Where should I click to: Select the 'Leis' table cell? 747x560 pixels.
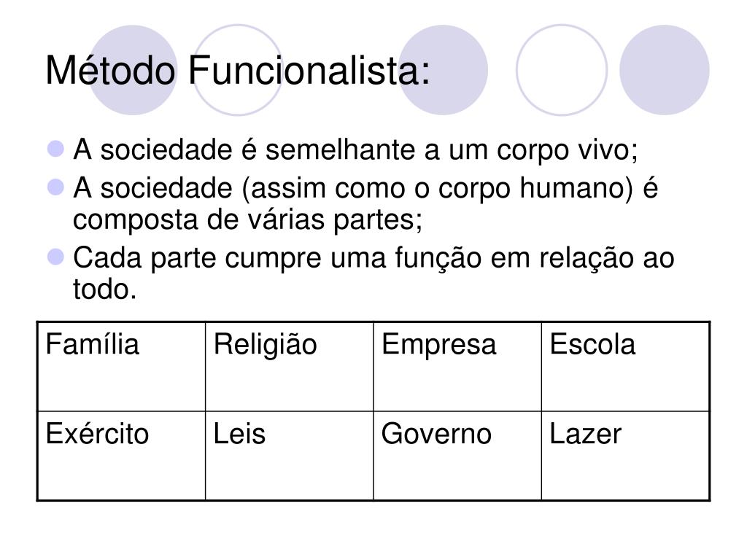pyautogui.click(x=289, y=456)
